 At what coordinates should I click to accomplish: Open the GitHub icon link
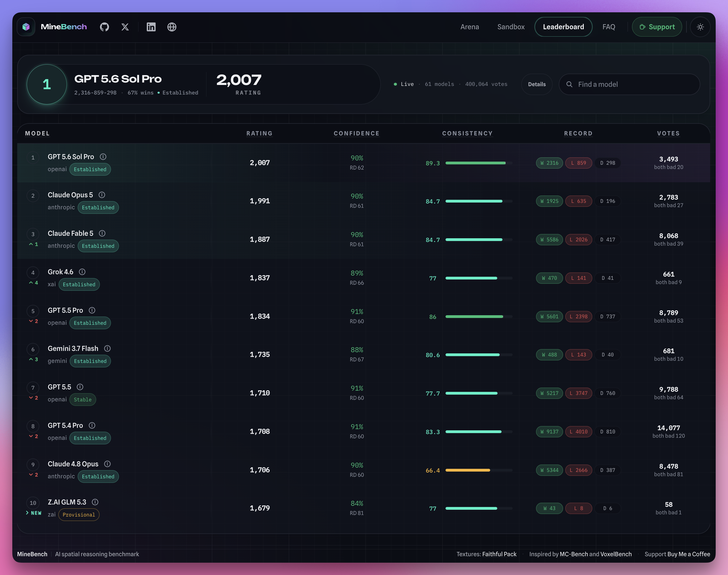pos(104,27)
